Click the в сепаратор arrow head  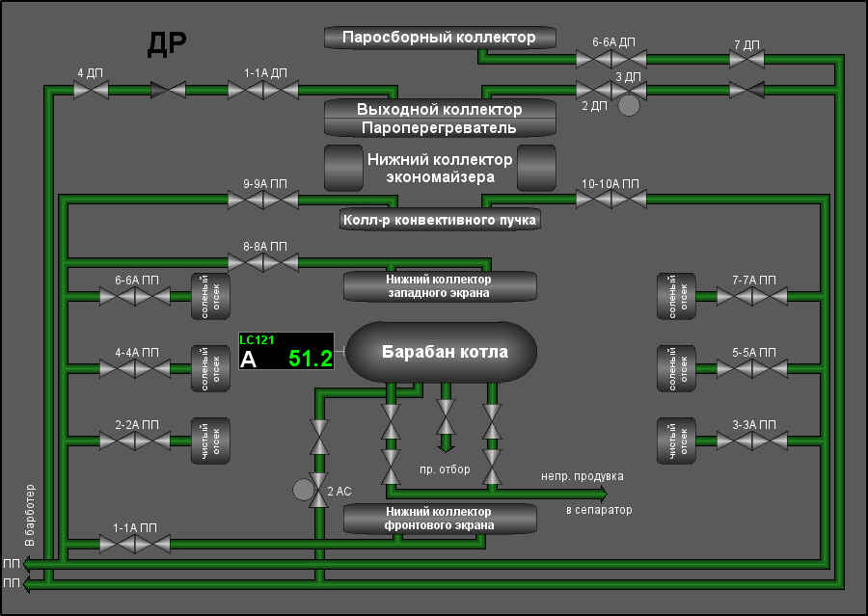[x=602, y=494]
